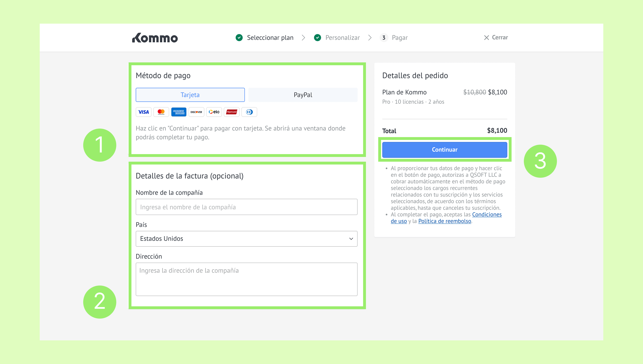Click "Pro · 10 licencias · 2 años"
643x364 pixels.
point(413,101)
